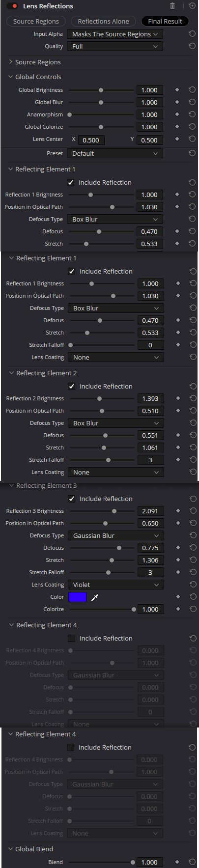This screenshot has width=199, height=868.
Task: Open Reflecting Element 2 Defocus Type dropdown
Action: point(116,423)
